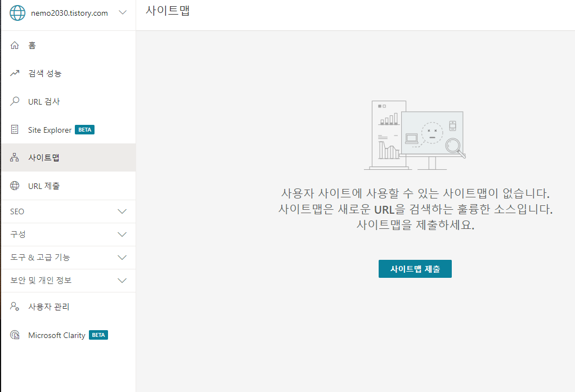575x392 pixels.
Task: Open 사용자 관리 menu item
Action: click(69, 307)
